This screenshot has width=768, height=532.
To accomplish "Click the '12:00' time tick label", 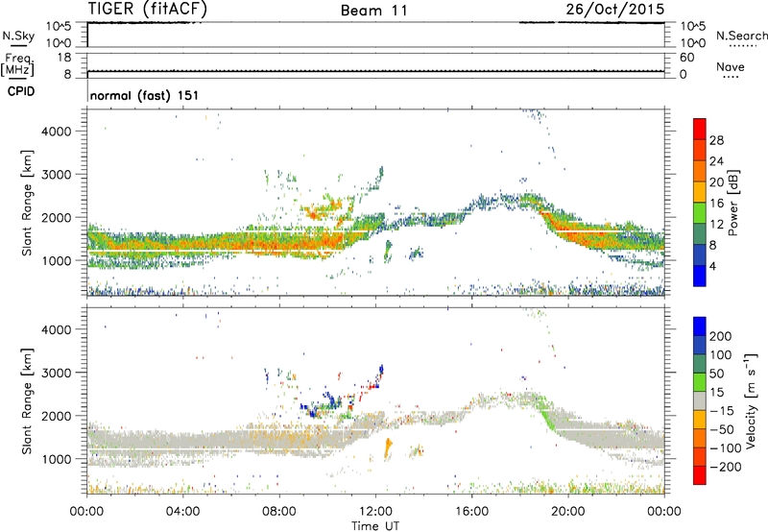I will point(375,512).
